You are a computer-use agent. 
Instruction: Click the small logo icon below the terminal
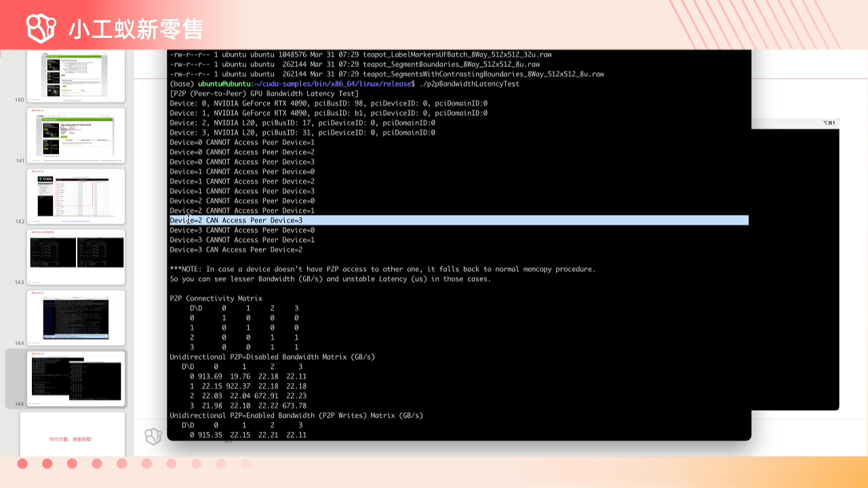[153, 436]
